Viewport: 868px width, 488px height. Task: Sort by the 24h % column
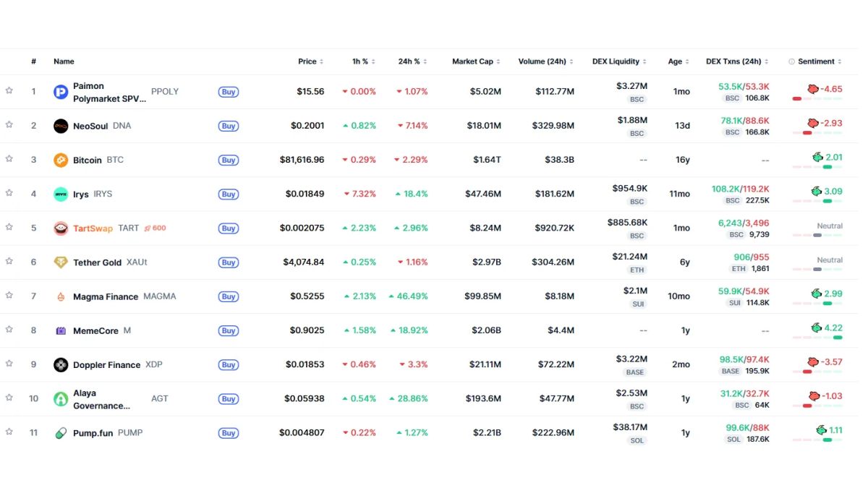pos(413,61)
